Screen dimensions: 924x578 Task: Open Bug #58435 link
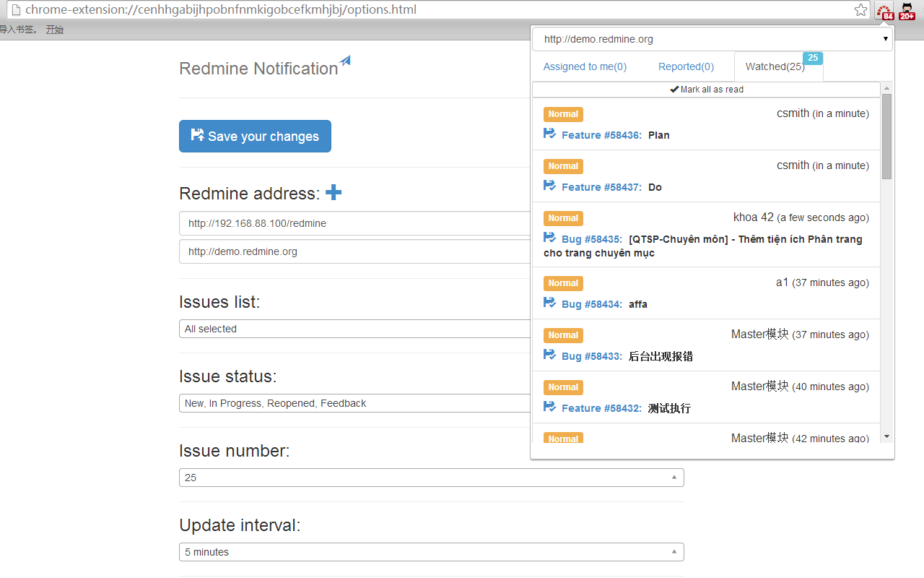click(x=592, y=239)
